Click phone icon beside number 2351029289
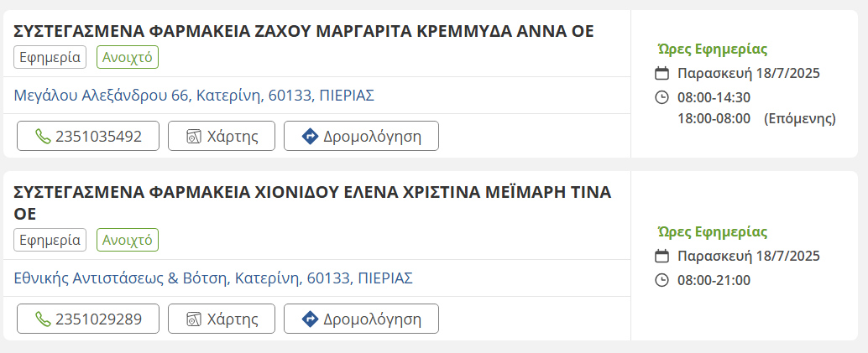The width and height of the screenshot is (868, 353). pos(43,319)
